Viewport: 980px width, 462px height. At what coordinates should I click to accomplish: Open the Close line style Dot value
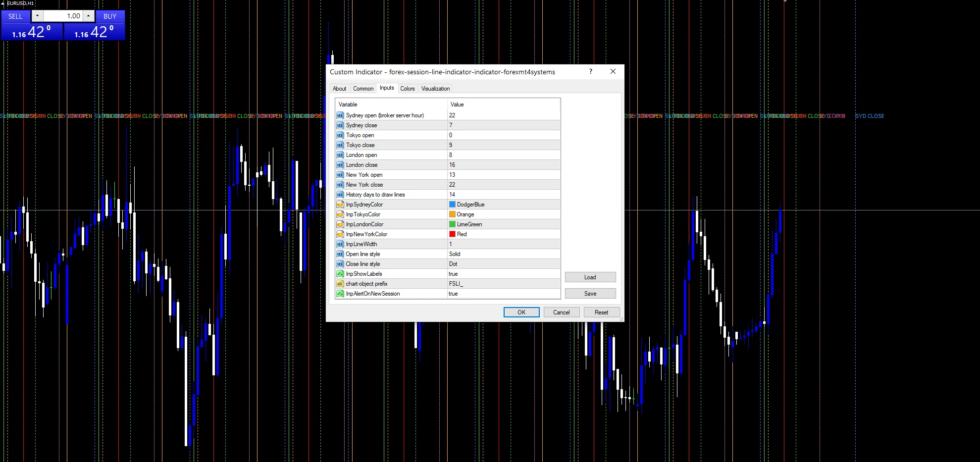click(504, 264)
